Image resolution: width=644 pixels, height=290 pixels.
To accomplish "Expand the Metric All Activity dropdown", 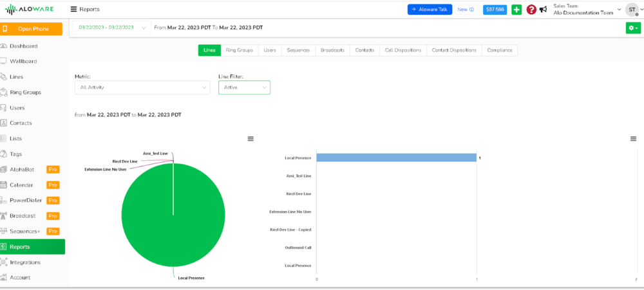I will 142,87.
